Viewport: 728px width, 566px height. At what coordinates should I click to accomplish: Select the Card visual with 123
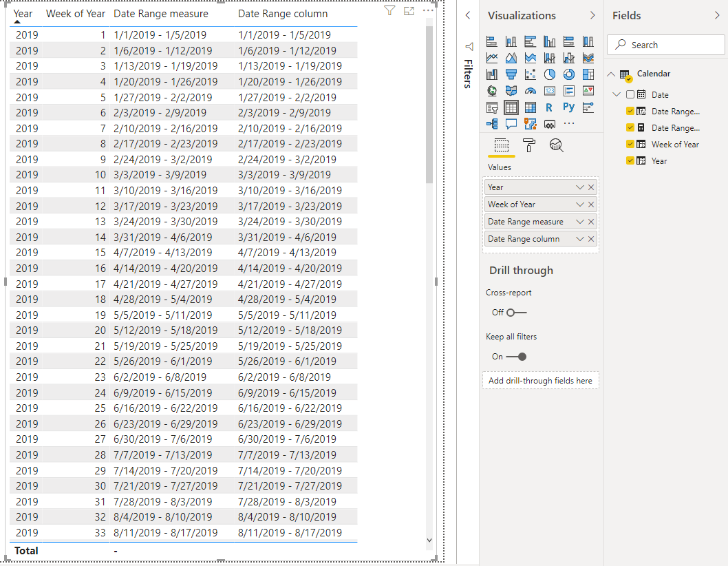[x=550, y=91]
